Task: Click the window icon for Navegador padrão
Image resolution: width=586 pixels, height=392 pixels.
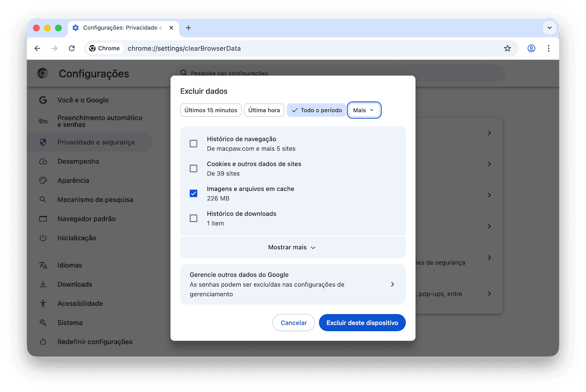Action: (43, 219)
